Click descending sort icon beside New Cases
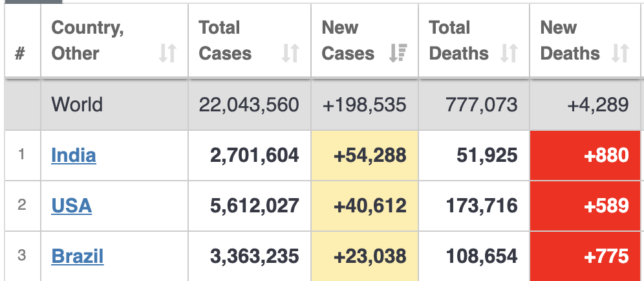Image resolution: width=644 pixels, height=281 pixels. (x=398, y=53)
